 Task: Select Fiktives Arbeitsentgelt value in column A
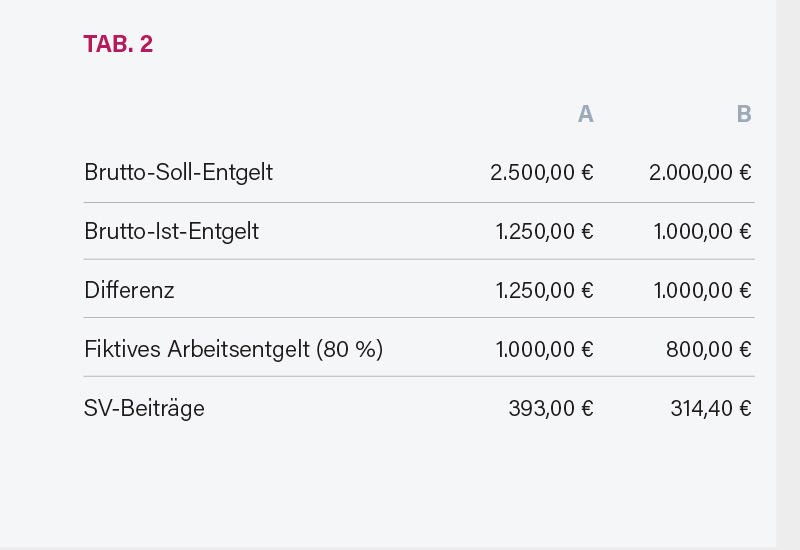[x=544, y=349]
